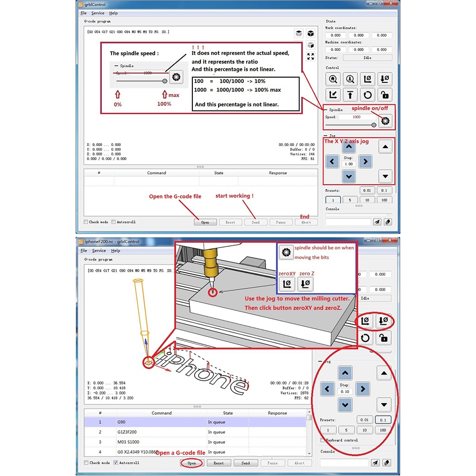Jog X axis left in top window
This screenshot has width=476, height=476.
[332, 161]
